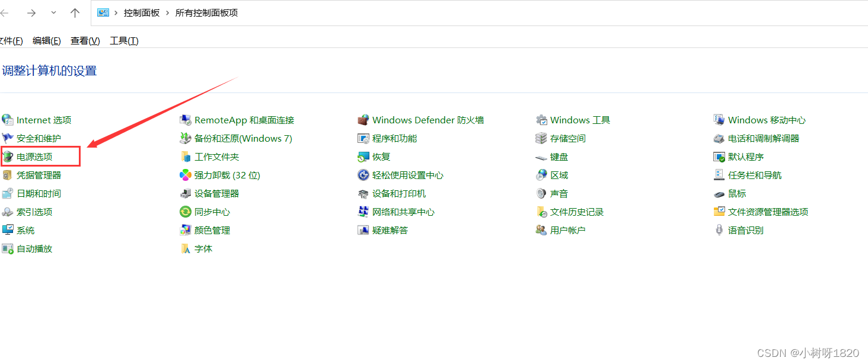The width and height of the screenshot is (868, 364).
Task: Open the 日期和时间 calendar icon
Action: [x=8, y=193]
